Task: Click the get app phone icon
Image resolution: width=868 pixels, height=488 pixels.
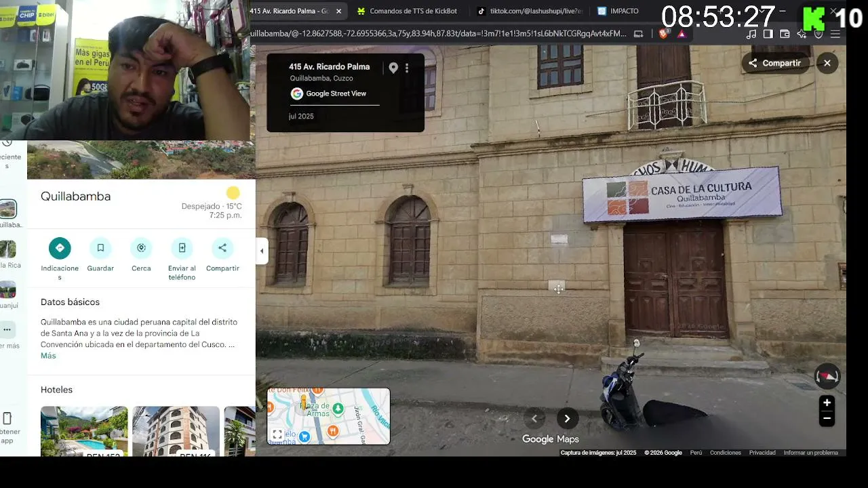Action: pos(7,418)
